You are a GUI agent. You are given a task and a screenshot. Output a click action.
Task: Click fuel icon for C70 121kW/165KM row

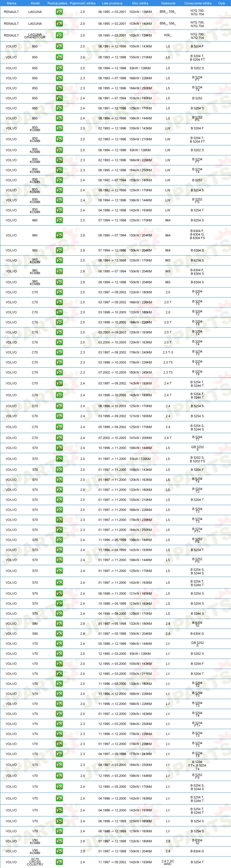[59, 416]
